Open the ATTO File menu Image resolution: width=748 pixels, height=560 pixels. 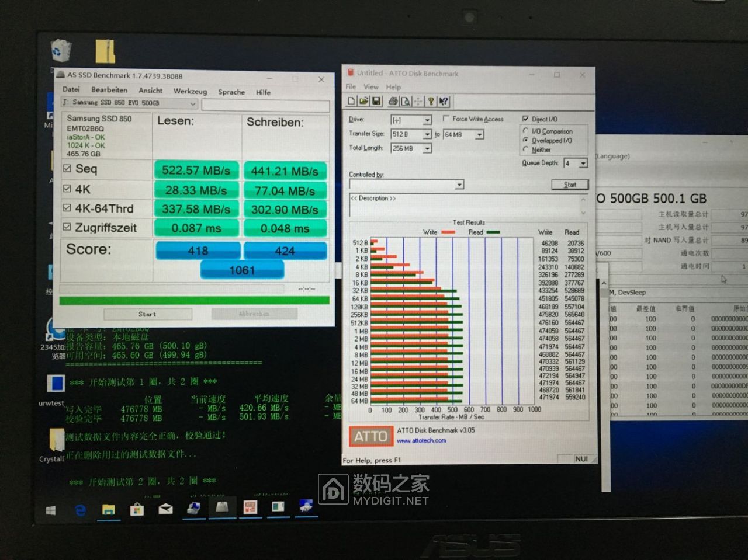pos(351,86)
